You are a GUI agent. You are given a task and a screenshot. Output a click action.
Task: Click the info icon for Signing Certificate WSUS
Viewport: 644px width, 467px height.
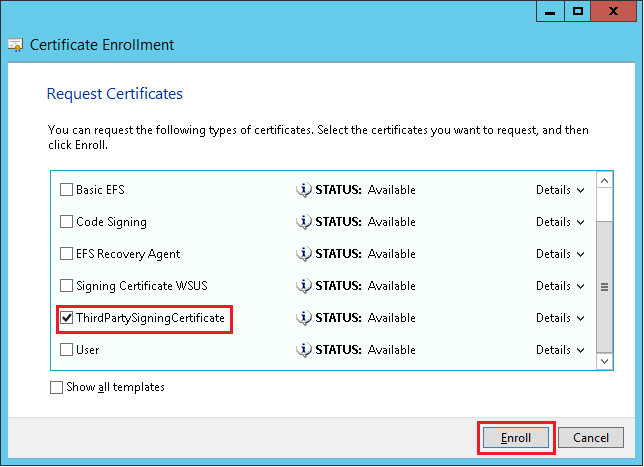coord(304,286)
